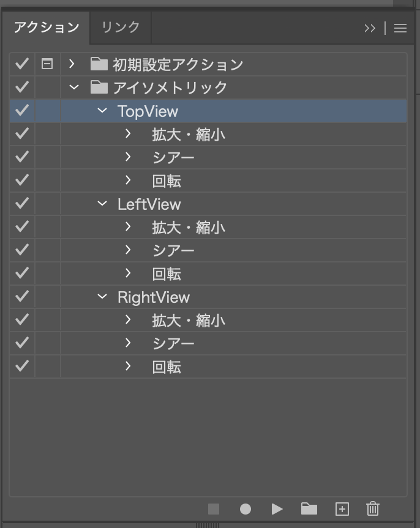Select the LeftView action row

click(245, 204)
